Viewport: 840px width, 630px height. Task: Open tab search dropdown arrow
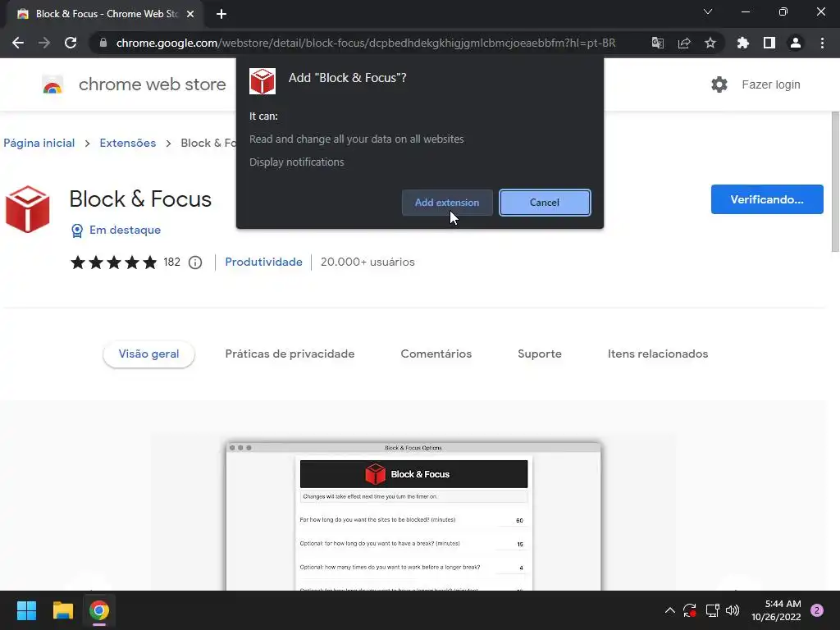click(x=708, y=11)
